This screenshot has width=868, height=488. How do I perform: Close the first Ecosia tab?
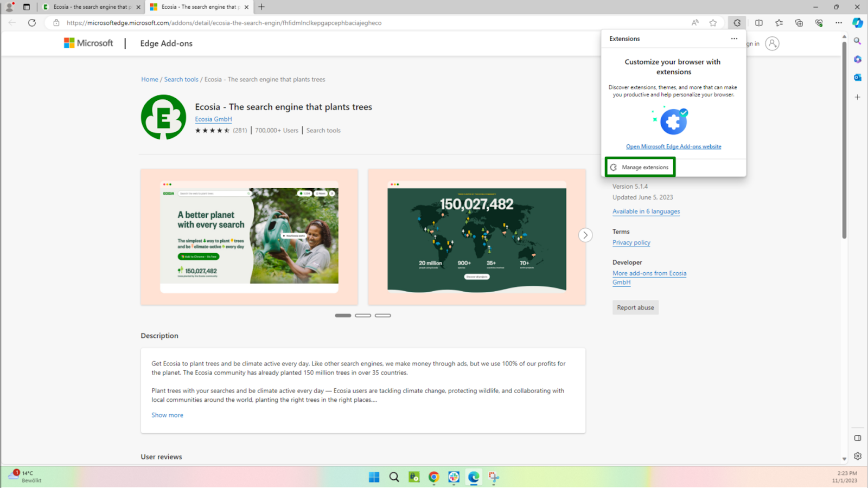[x=138, y=7]
